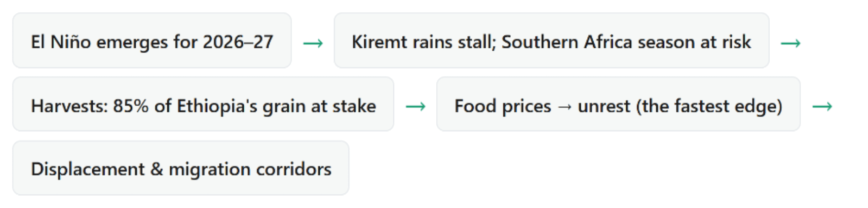This screenshot has width=868, height=208.
Task: Click the words 'El Niño'
Action: (x=61, y=42)
